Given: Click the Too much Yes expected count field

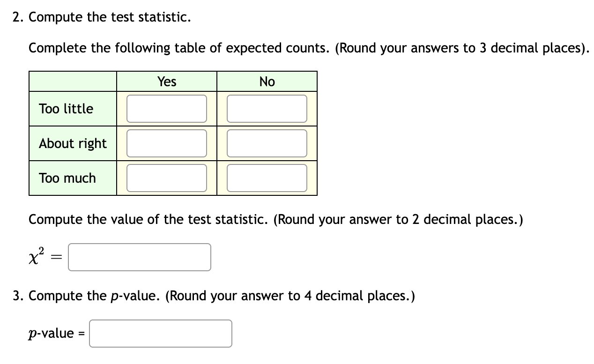Looking at the screenshot, I should [167, 178].
